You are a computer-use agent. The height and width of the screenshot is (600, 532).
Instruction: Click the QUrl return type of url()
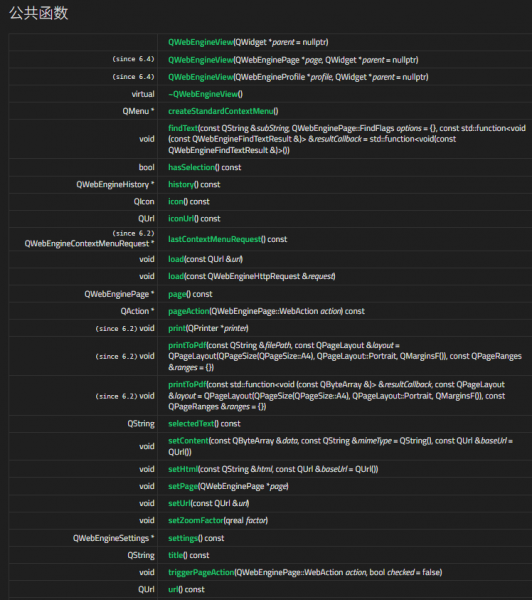(146, 590)
